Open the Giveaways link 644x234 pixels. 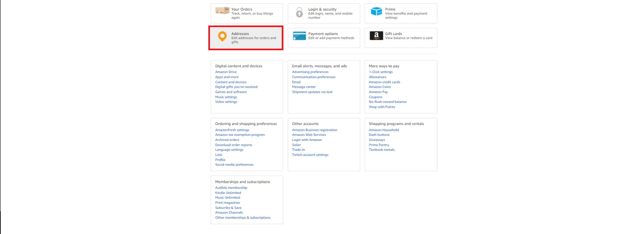pyautogui.click(x=377, y=140)
